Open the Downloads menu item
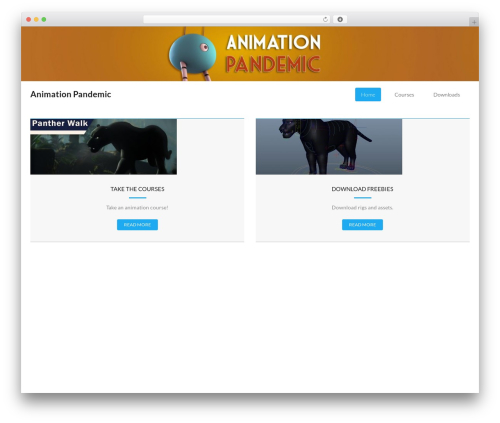Screen dimensions: 500x423 (x=446, y=95)
